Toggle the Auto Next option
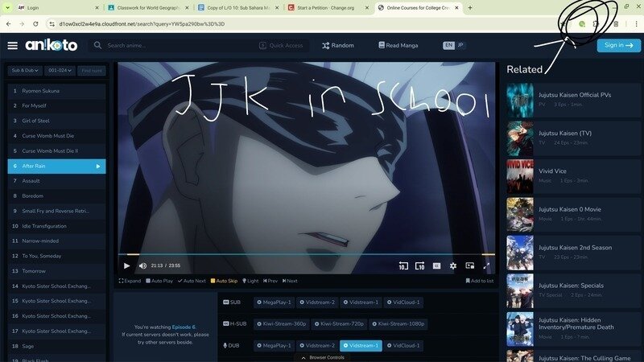The width and height of the screenshot is (644, 362). click(x=192, y=281)
